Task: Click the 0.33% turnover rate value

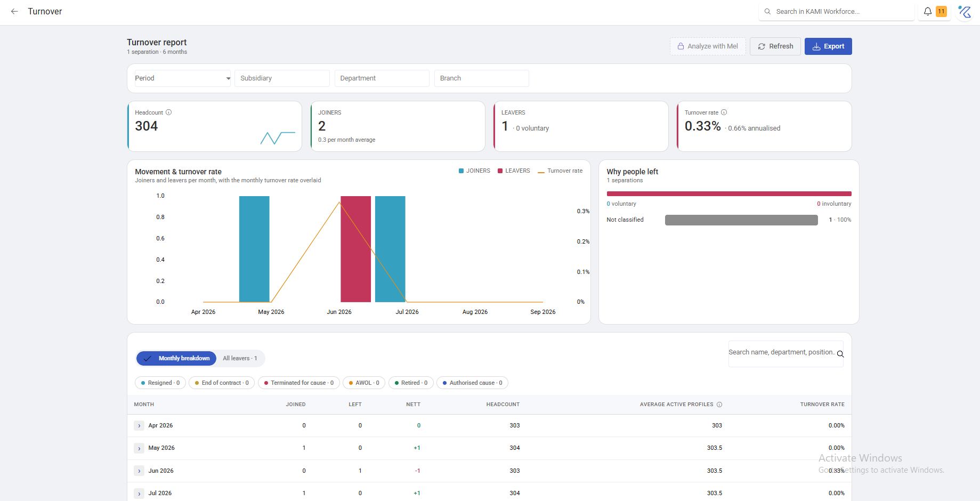Action: [x=703, y=126]
